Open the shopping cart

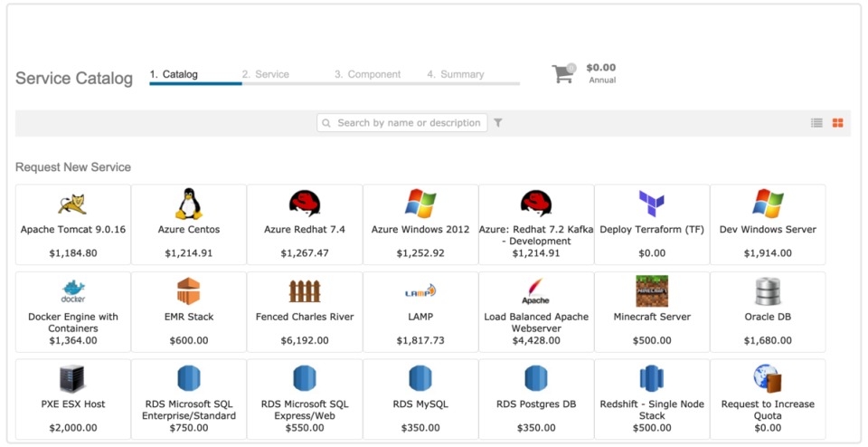click(x=564, y=73)
